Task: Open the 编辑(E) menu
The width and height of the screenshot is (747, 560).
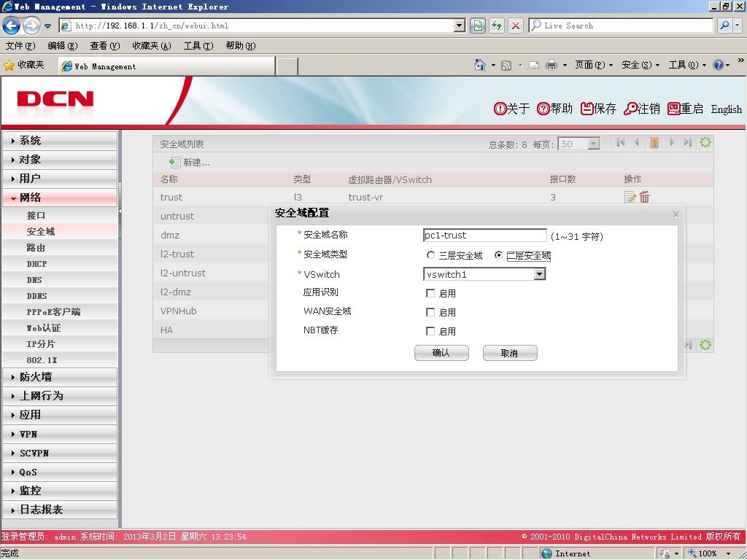Action: 63,46
